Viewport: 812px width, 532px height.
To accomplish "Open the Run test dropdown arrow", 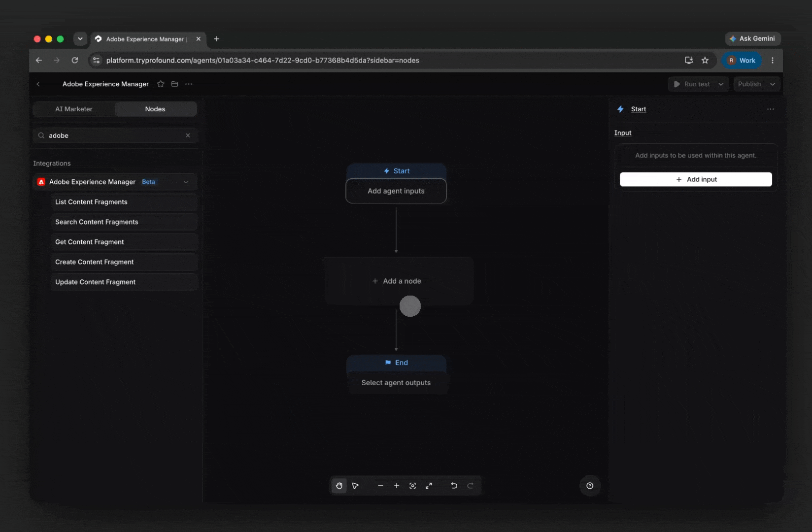I will pos(721,84).
